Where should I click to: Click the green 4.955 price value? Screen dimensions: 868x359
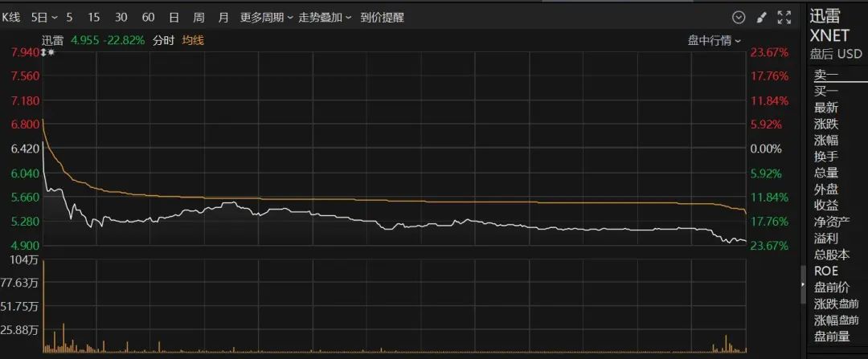pos(84,40)
